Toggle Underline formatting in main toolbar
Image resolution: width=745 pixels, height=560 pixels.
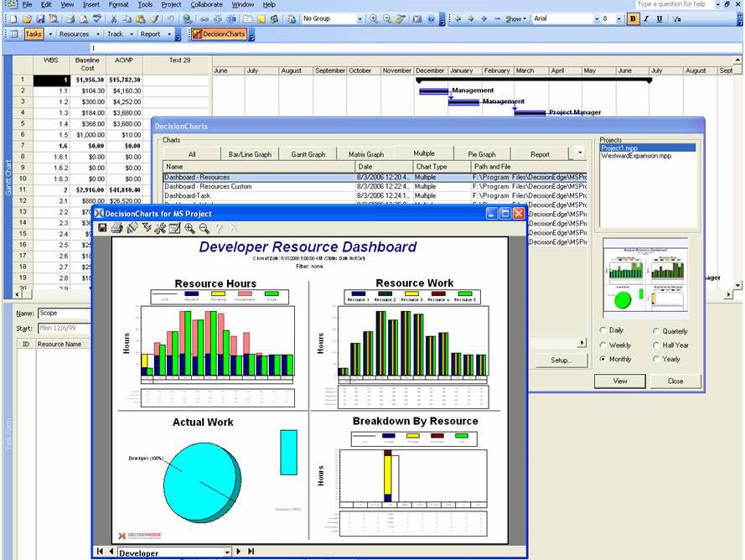660,18
